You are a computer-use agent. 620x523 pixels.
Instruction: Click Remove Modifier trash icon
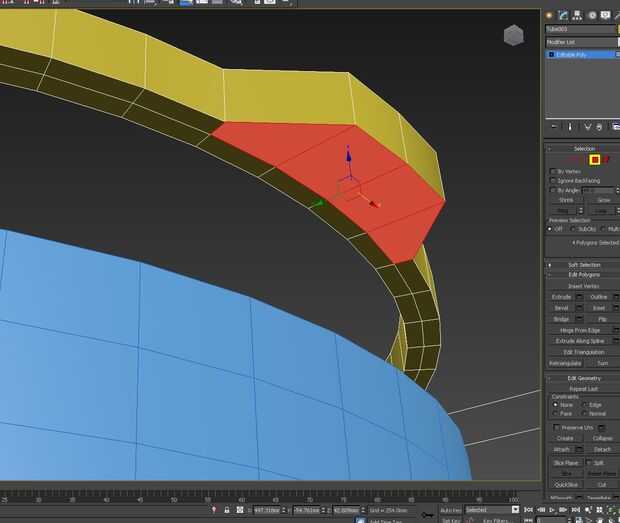pyautogui.click(x=599, y=127)
